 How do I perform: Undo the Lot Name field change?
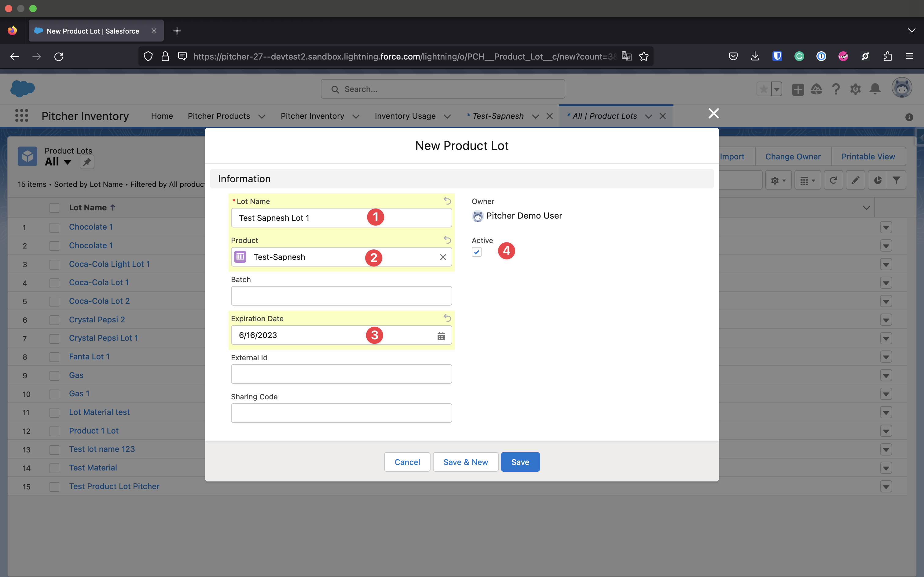coord(447,201)
